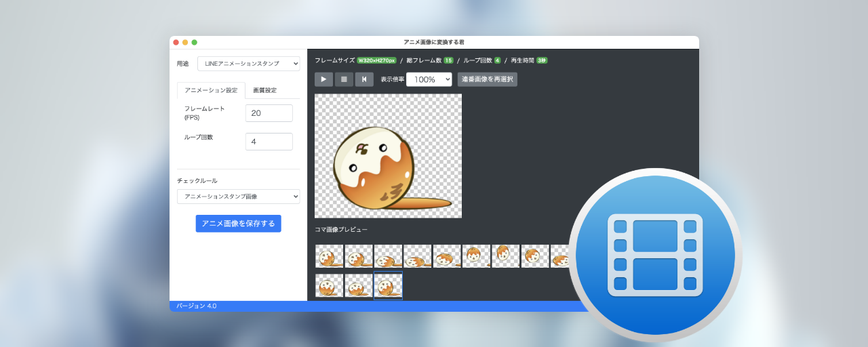This screenshot has width=868, height=347.
Task: Click the rewind to first frame icon
Action: pos(364,79)
